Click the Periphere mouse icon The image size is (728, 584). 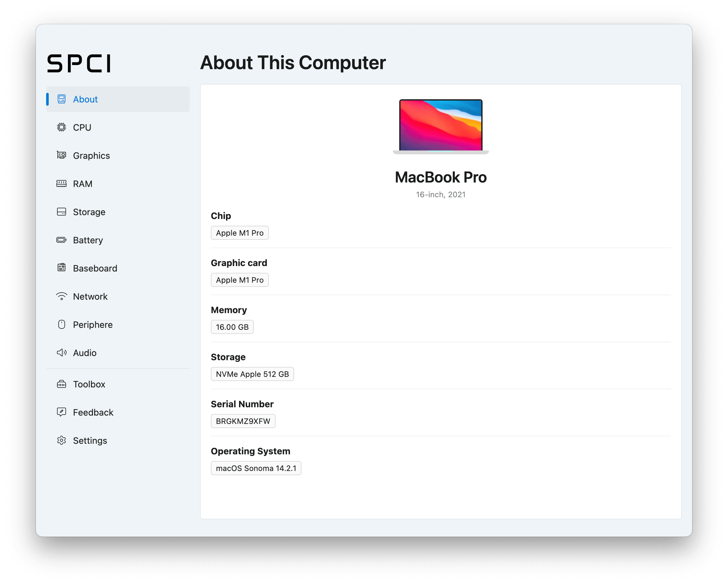coord(62,325)
